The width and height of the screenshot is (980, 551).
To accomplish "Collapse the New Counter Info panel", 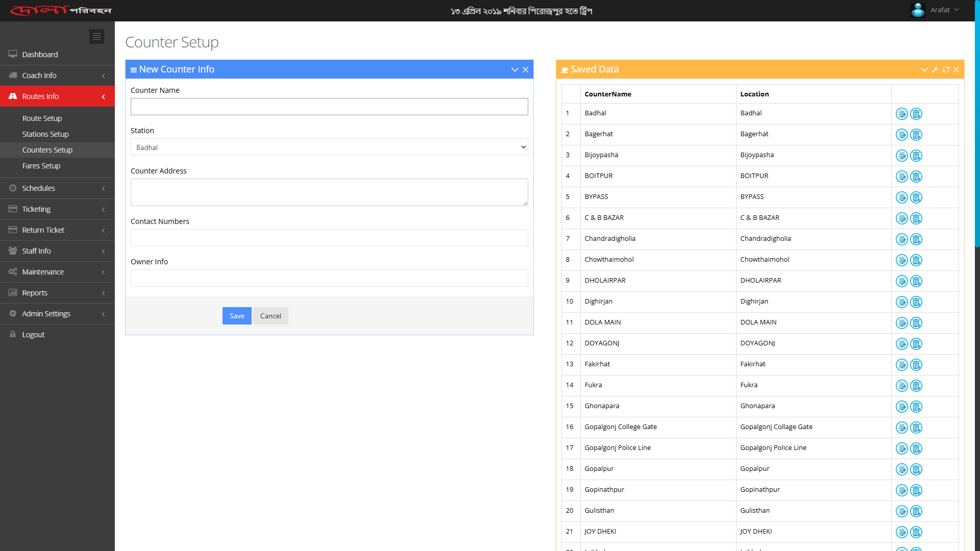I will [x=514, y=69].
